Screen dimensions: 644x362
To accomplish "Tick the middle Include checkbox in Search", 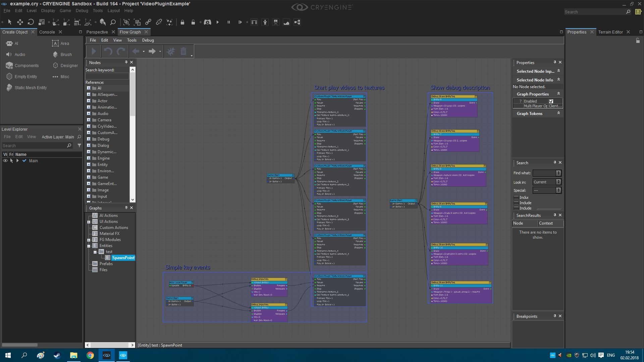I will tap(516, 203).
